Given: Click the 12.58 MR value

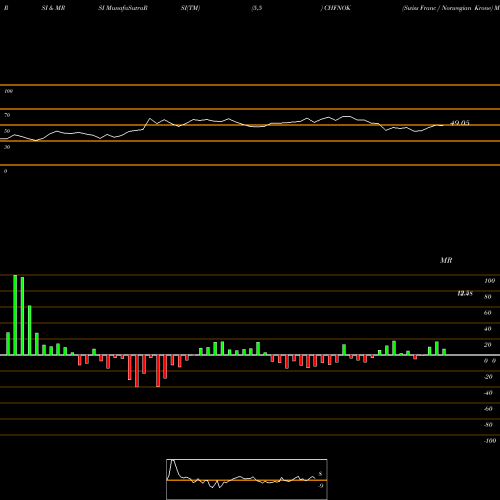Looking at the screenshot, I should pyautogui.click(x=465, y=293).
